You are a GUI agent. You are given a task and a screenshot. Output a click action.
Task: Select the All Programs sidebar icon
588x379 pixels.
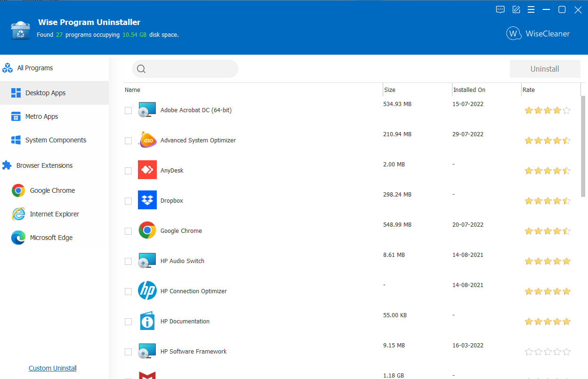click(x=8, y=68)
